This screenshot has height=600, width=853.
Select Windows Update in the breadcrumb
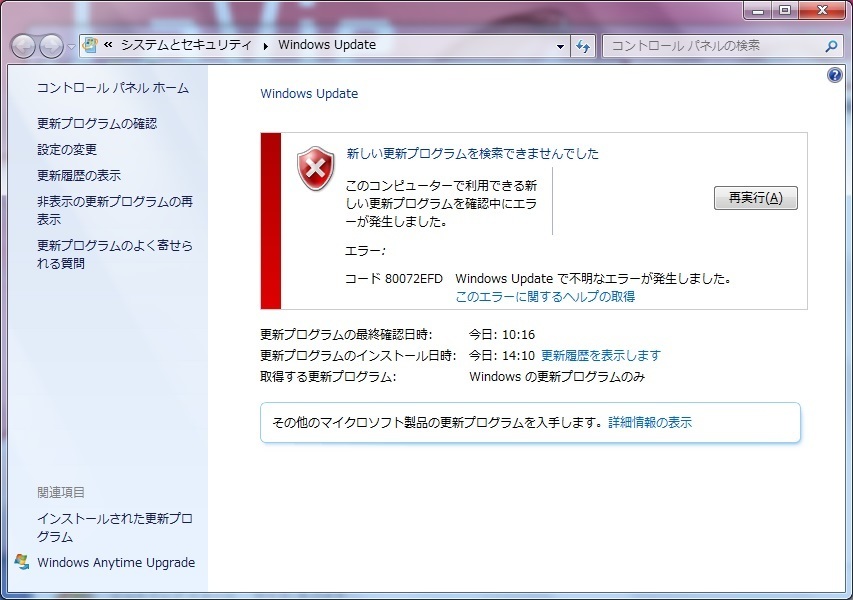point(327,45)
